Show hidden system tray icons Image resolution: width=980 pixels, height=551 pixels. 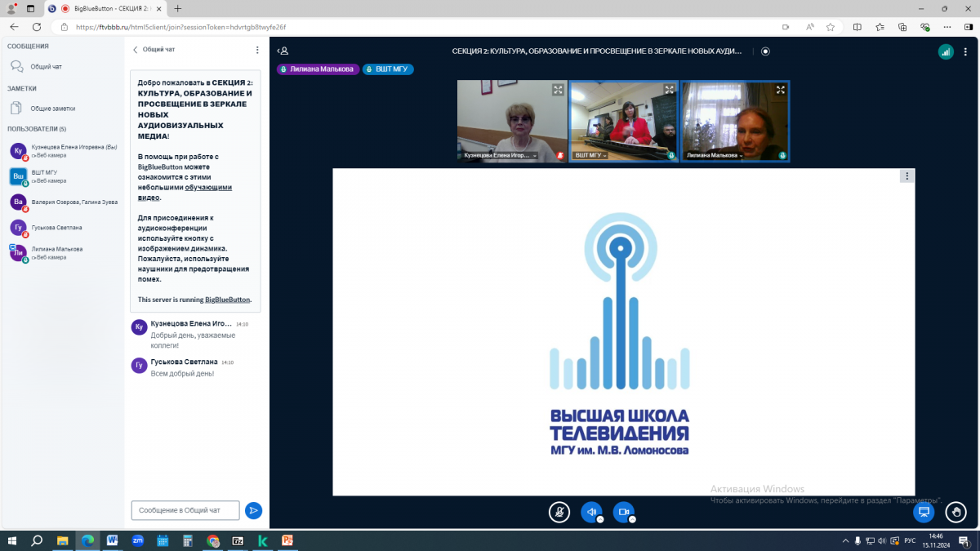(845, 540)
